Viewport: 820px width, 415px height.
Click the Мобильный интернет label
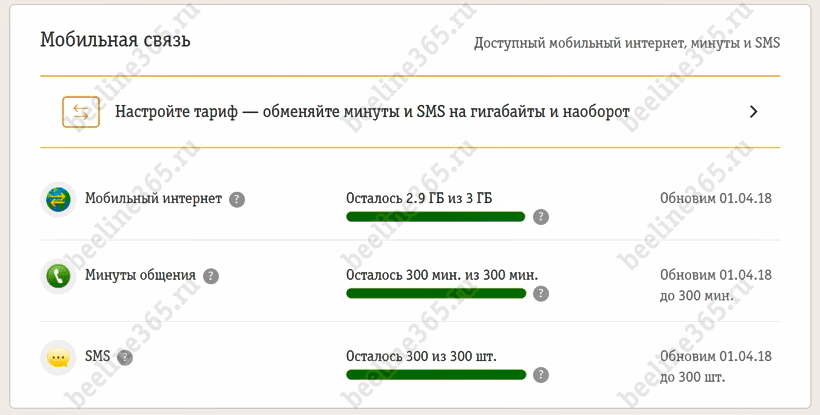154,199
